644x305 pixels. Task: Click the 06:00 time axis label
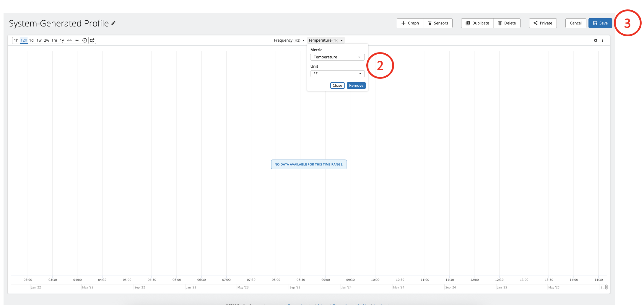point(177,280)
